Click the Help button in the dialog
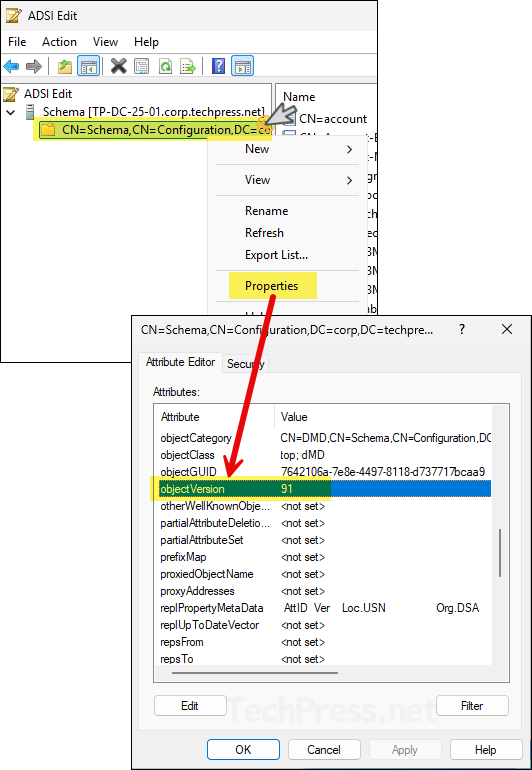Viewport: 532px width, 770px height. [485, 750]
